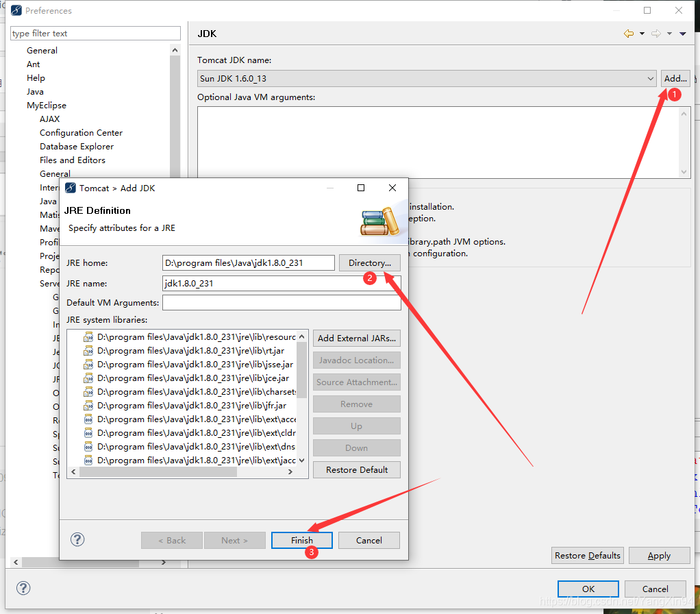
Task: Click the jar icon beside lib\charsets entry
Action: click(88, 392)
